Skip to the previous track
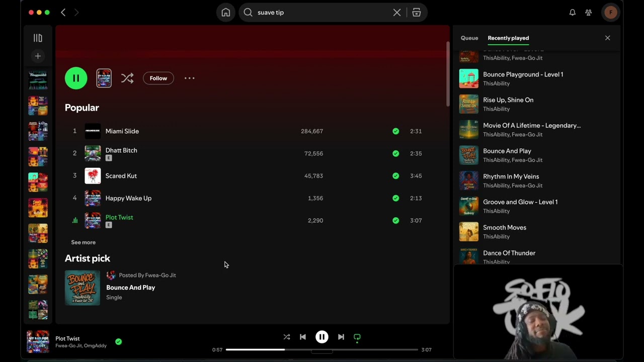The width and height of the screenshot is (644, 362). pyautogui.click(x=303, y=337)
